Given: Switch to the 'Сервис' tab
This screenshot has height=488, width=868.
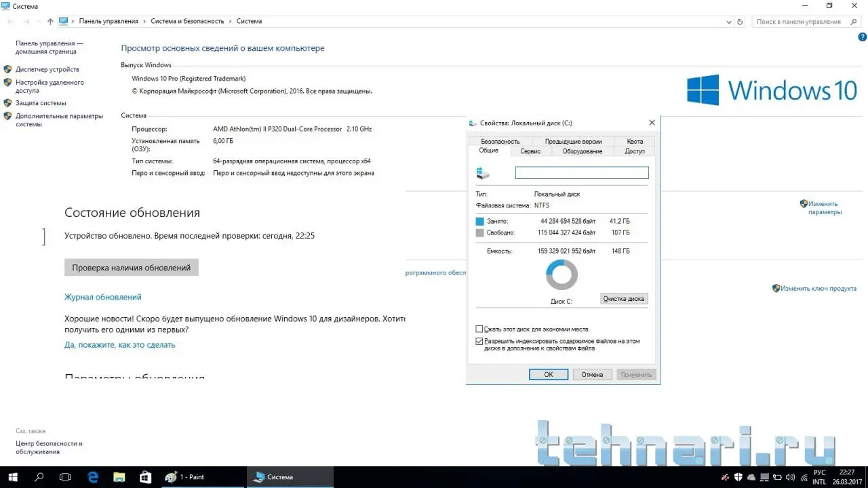Looking at the screenshot, I should point(530,151).
